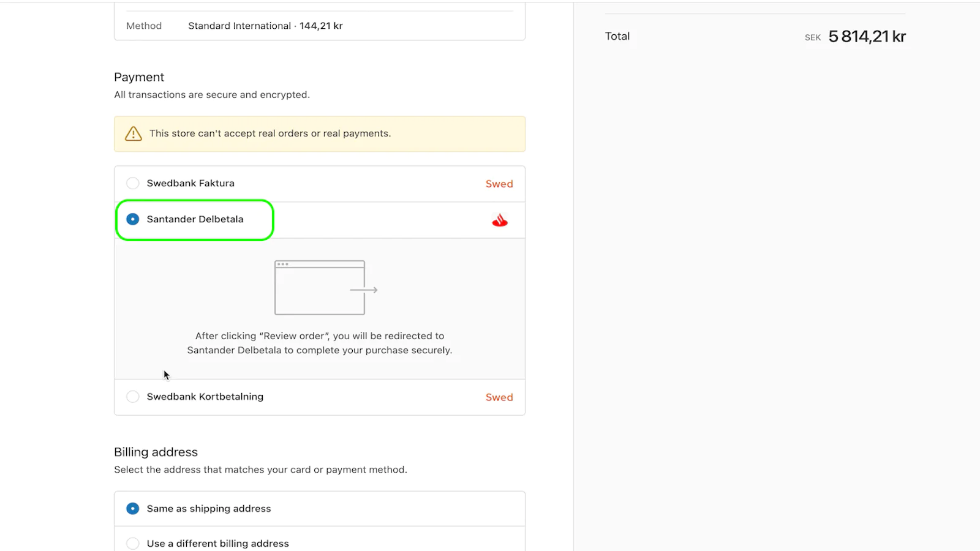Click Swed logo in Swedbank Kortbetalning row
The image size is (980, 551).
coord(499,397)
